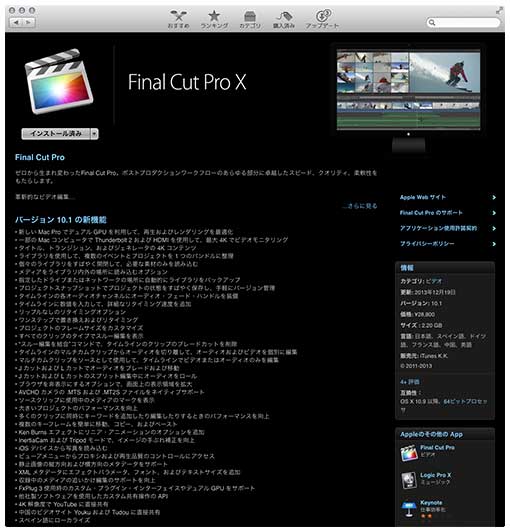This screenshot has width=510, height=532.
Task: Click the スペイン語にローカライズ feature line
Action: click(x=53, y=520)
